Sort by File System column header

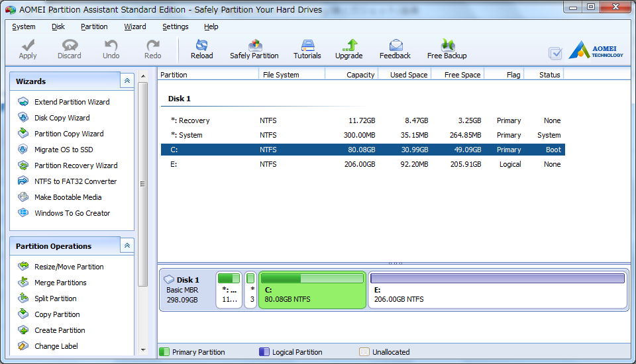[291, 75]
